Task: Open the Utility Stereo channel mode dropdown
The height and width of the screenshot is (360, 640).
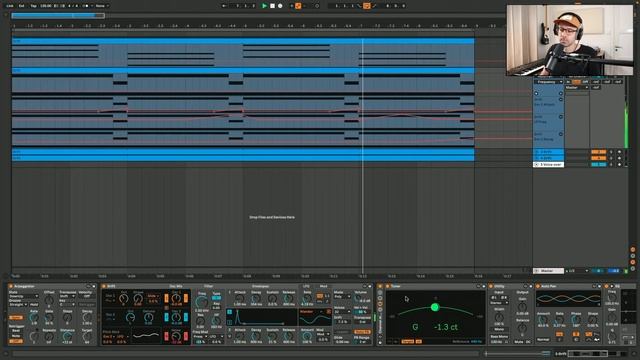Action: coord(499,303)
